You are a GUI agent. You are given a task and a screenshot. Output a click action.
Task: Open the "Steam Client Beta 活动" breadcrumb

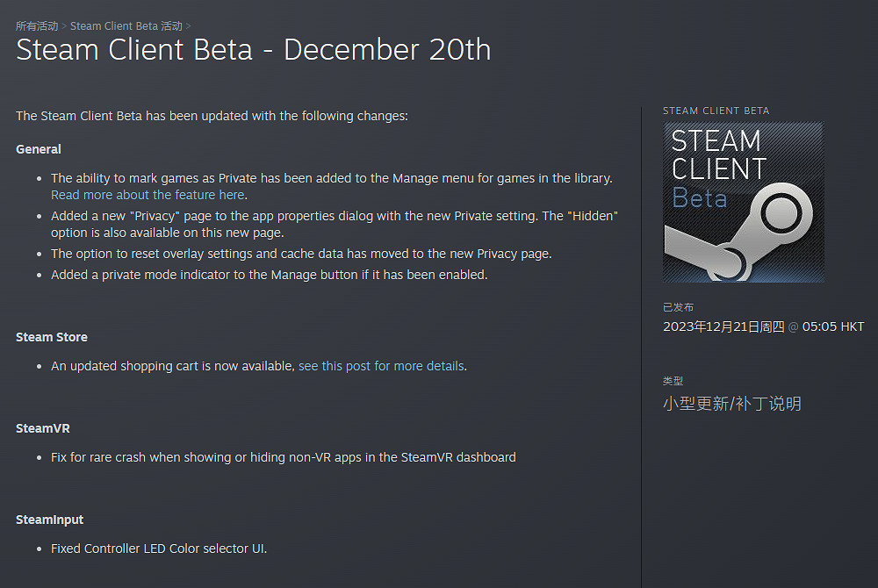click(127, 26)
